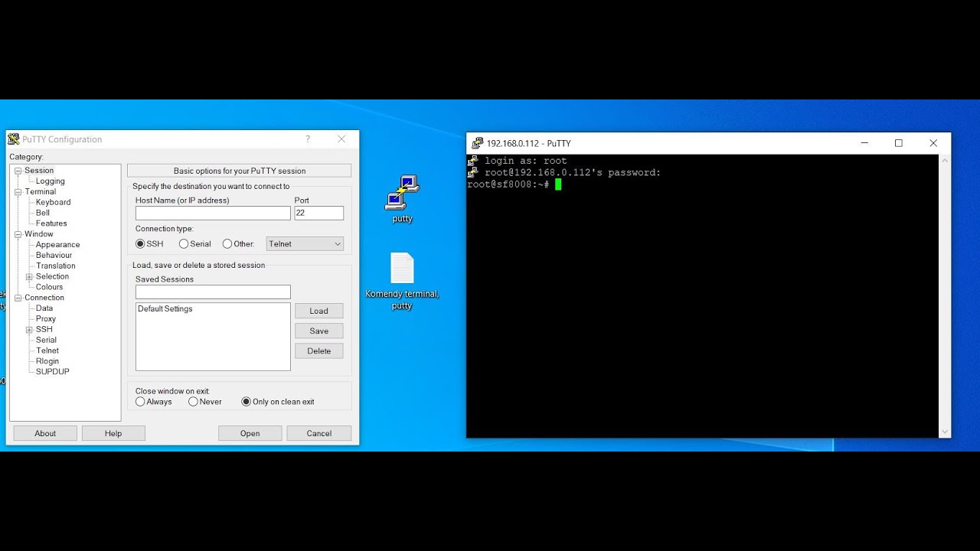Select the SSH connection type radio button
This screenshot has height=551, width=980.
pos(140,244)
